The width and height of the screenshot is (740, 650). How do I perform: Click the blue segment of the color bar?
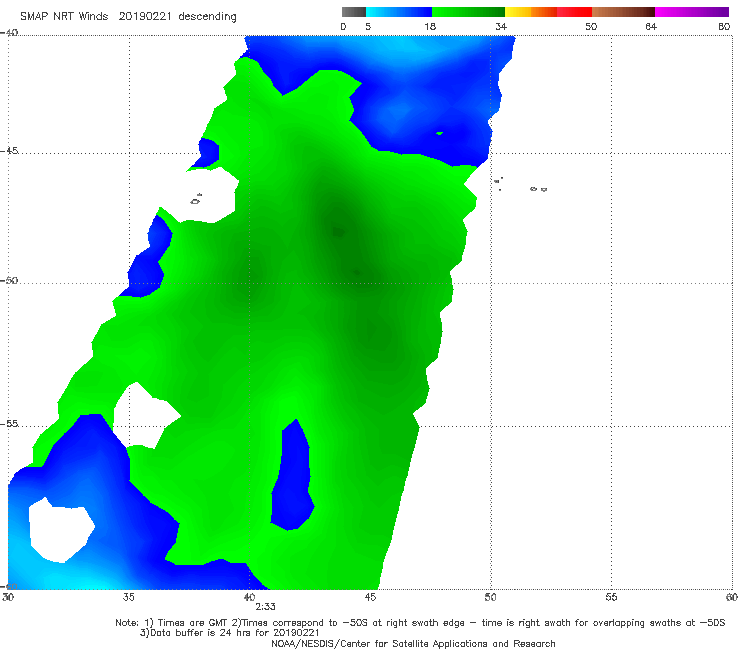399,12
